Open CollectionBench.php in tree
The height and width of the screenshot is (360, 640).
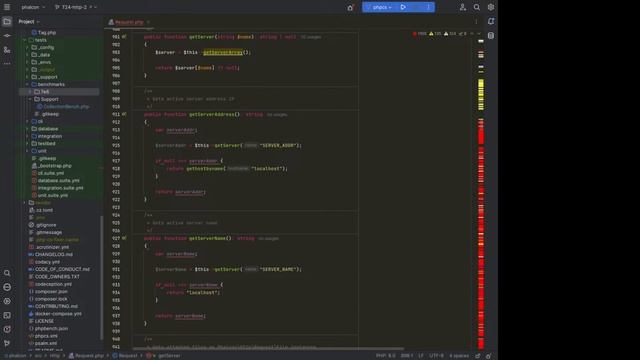click(x=63, y=107)
